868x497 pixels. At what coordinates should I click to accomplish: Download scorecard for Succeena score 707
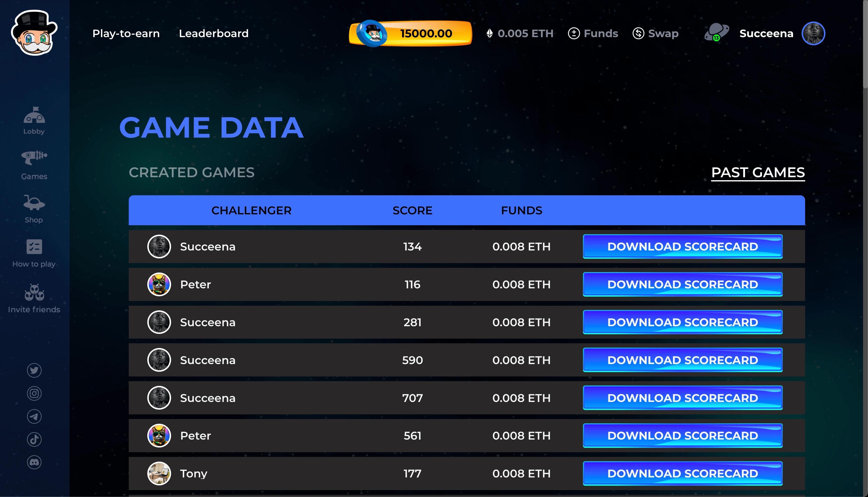coord(683,398)
